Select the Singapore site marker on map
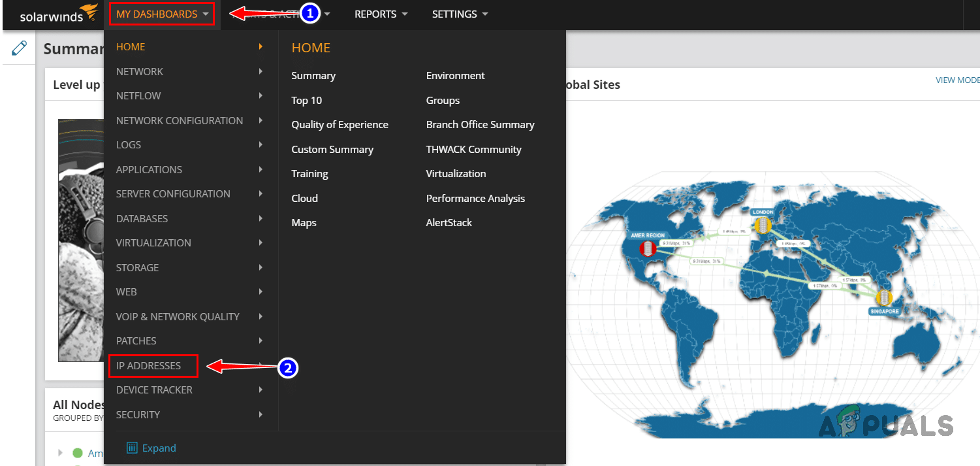Image resolution: width=980 pixels, height=466 pixels. click(883, 297)
